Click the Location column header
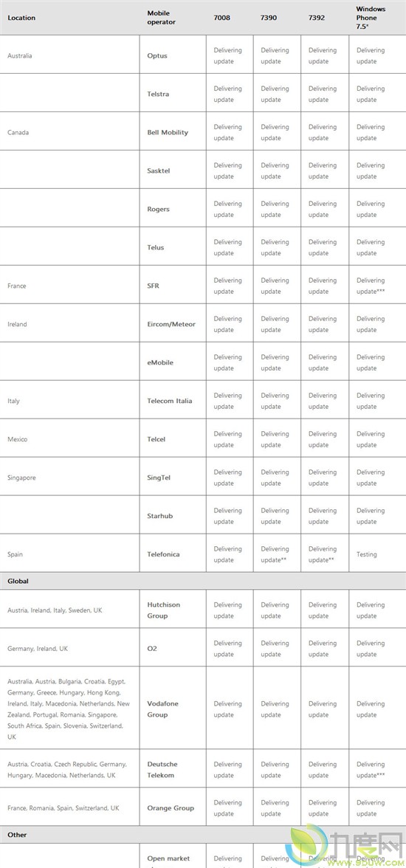This screenshot has height=868, width=406. (21, 18)
